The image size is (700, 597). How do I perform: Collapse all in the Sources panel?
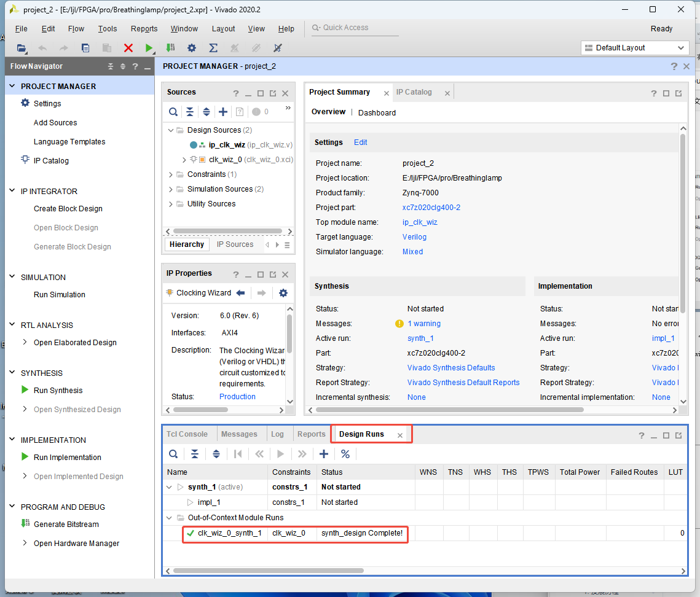point(190,112)
